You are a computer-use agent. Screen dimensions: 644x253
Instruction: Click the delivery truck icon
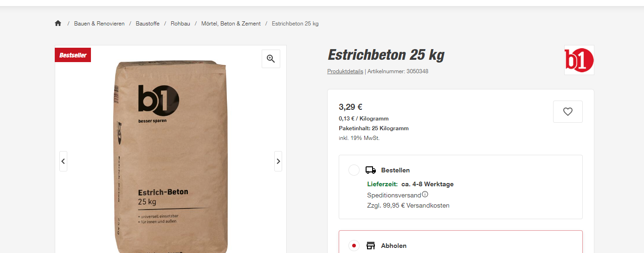(371, 170)
